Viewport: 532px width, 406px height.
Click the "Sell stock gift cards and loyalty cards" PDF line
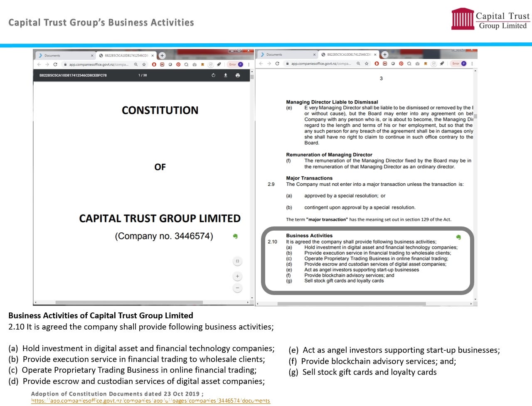click(344, 281)
